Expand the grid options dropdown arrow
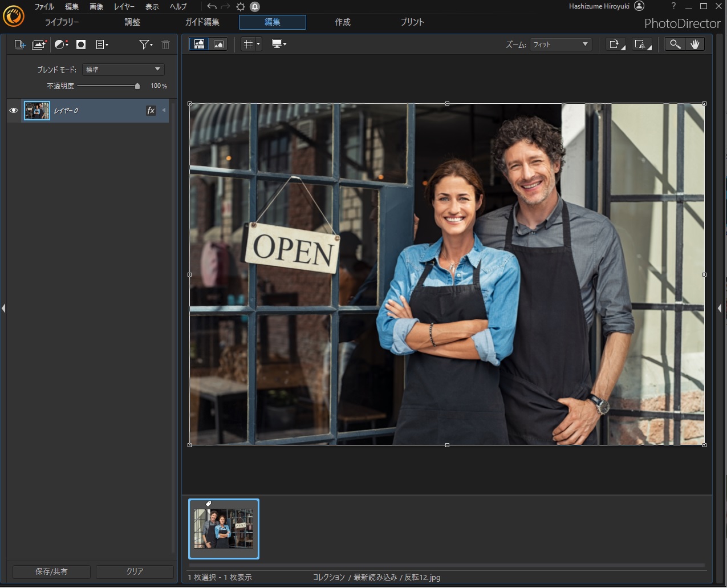 tap(258, 44)
